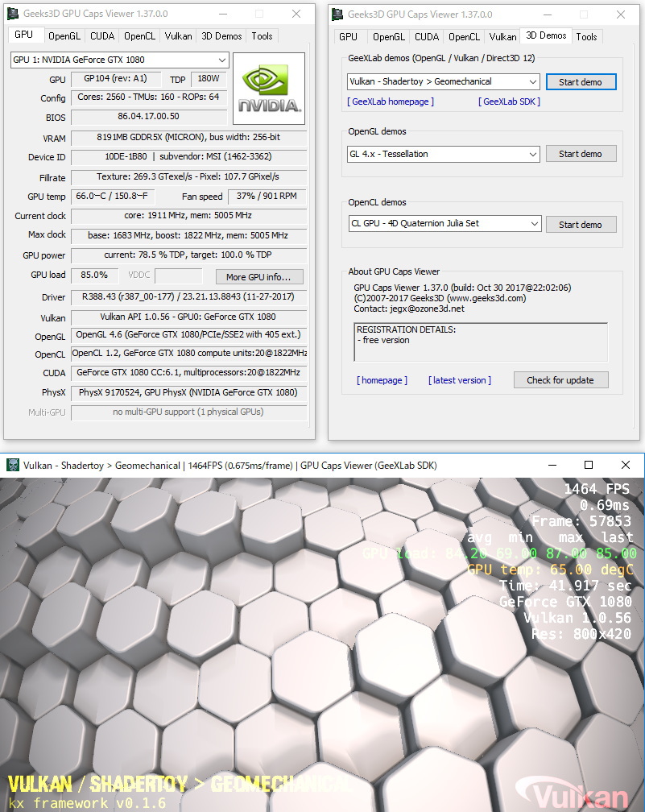The image size is (645, 812).
Task: Click the BIOS version field
Action: [148, 117]
